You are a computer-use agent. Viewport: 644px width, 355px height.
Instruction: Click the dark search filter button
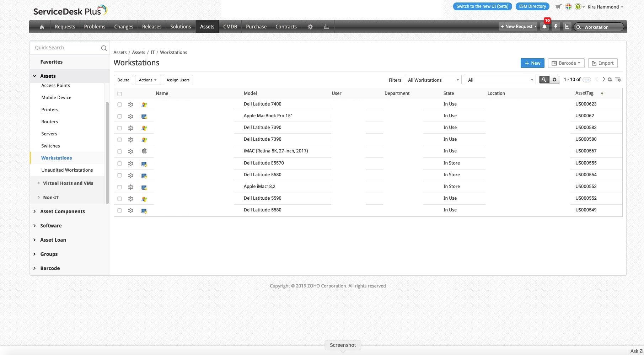544,80
